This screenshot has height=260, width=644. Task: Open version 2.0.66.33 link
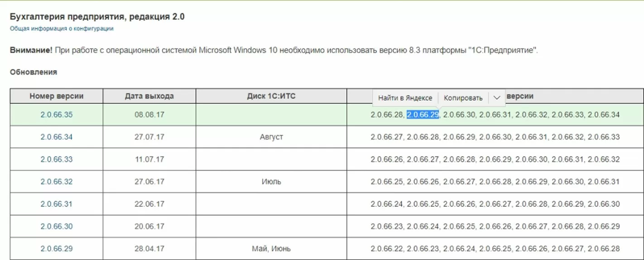click(x=56, y=159)
